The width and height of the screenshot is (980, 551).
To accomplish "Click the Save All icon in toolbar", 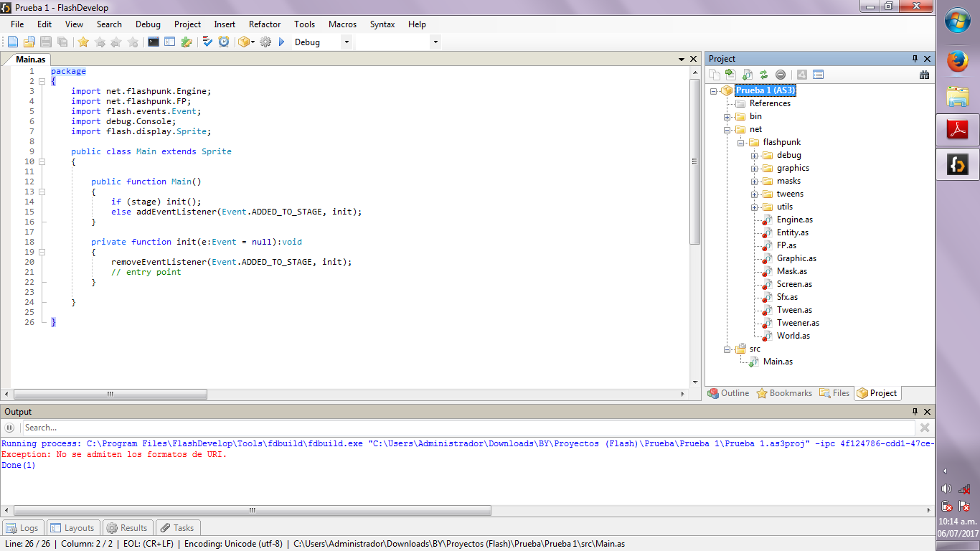I will pos(62,42).
